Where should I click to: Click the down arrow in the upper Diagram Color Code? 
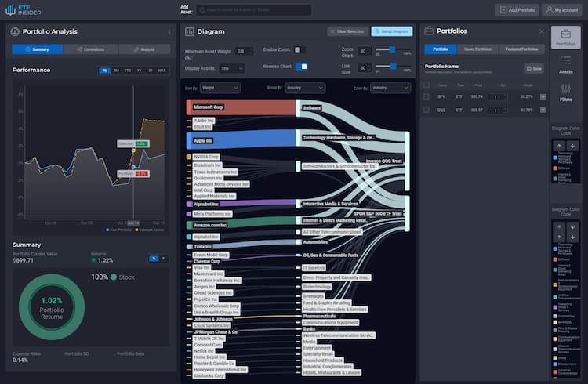tap(572, 146)
